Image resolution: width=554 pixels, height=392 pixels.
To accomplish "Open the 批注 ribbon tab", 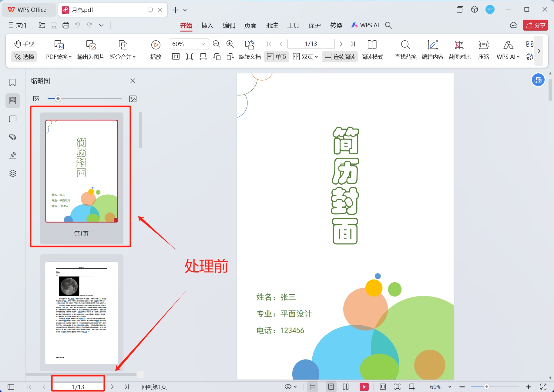I will [x=272, y=25].
